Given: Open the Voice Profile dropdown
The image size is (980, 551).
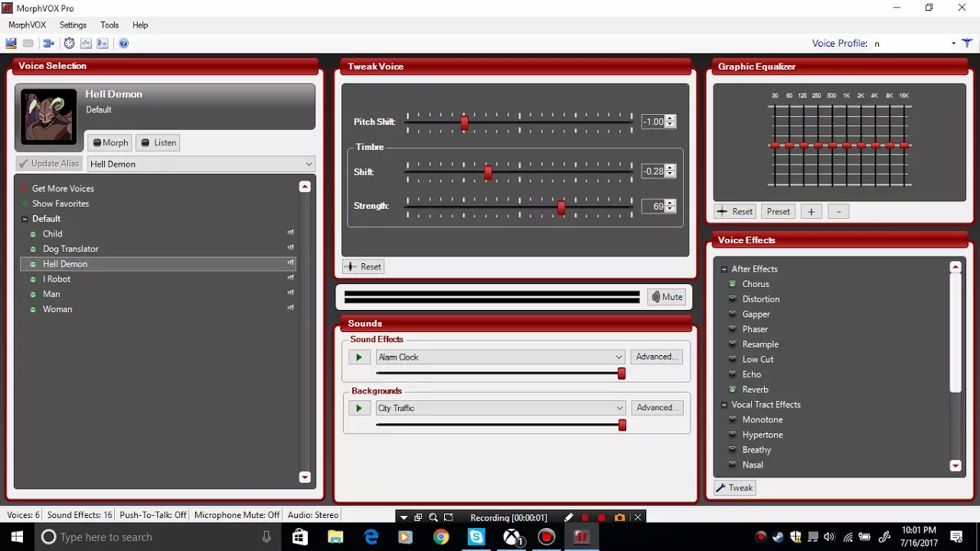Looking at the screenshot, I should point(953,44).
